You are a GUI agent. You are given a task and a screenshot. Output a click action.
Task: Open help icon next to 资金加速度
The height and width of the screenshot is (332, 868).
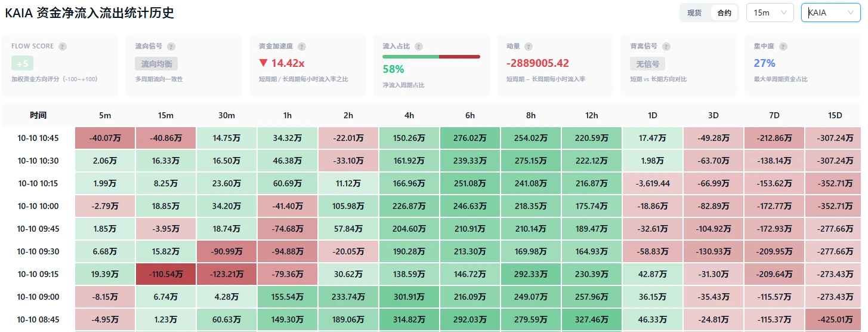click(x=302, y=47)
